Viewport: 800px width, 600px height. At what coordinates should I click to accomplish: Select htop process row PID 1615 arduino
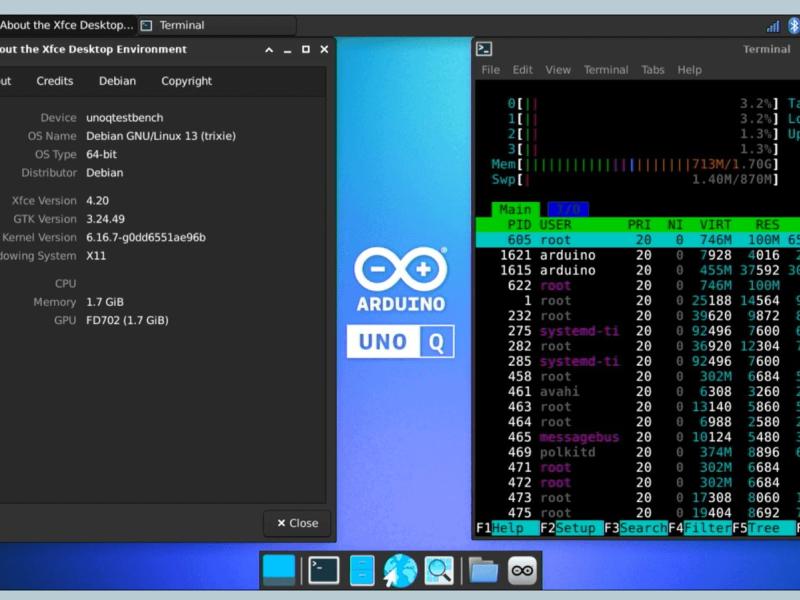(638, 270)
